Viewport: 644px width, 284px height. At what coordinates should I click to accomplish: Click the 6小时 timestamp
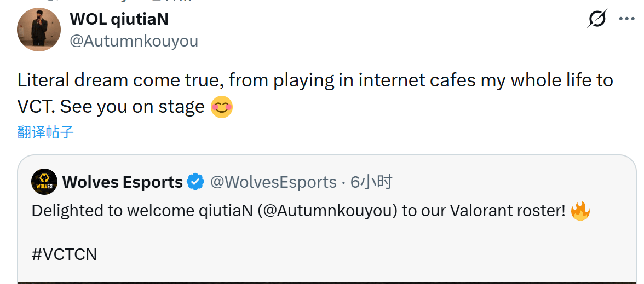[371, 182]
